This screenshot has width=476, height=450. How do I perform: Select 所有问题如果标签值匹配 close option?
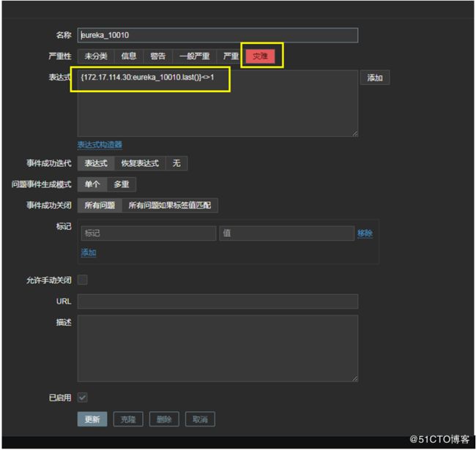click(x=169, y=206)
